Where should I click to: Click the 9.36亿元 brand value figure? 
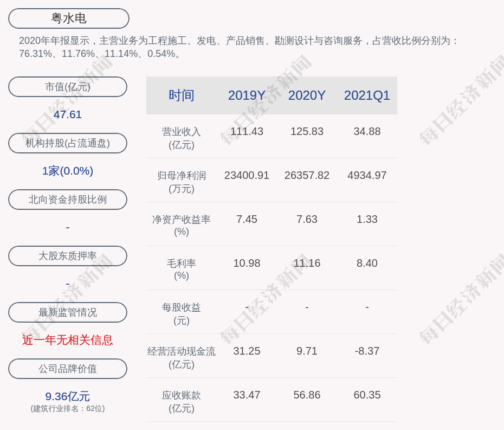coord(68,396)
